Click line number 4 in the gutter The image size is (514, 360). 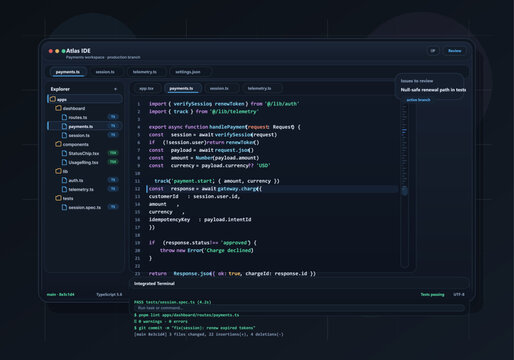138,127
